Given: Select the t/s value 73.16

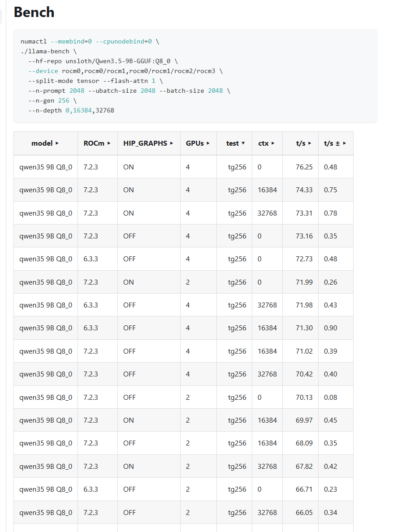Looking at the screenshot, I should pos(304,236).
